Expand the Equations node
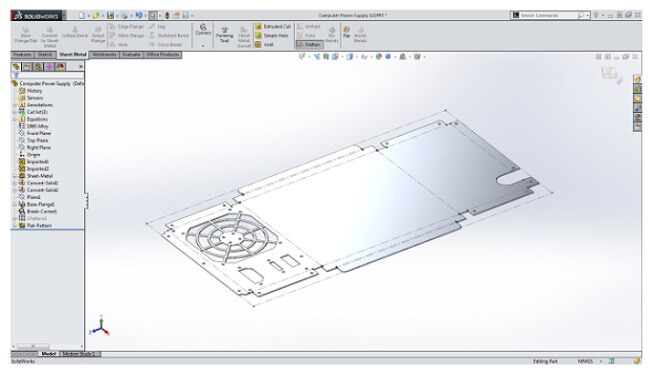Viewport: 650px width, 376px height. coord(15,119)
